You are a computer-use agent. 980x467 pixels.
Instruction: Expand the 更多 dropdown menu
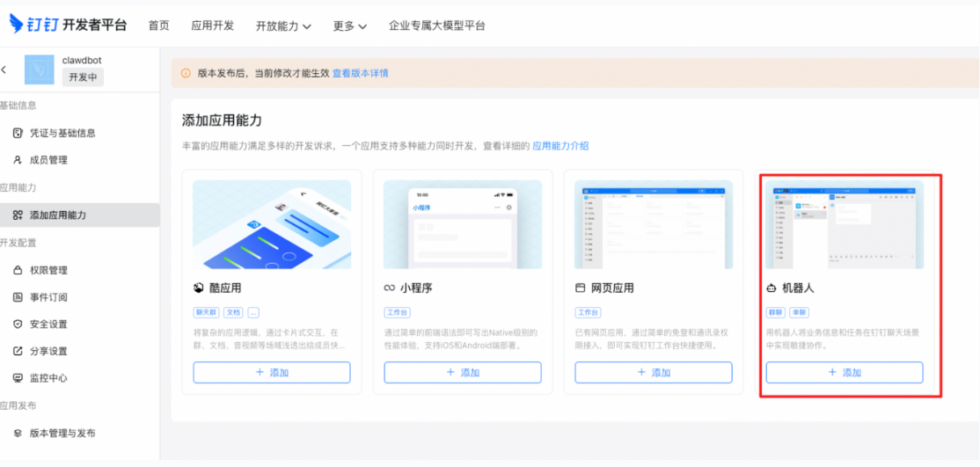point(349,26)
